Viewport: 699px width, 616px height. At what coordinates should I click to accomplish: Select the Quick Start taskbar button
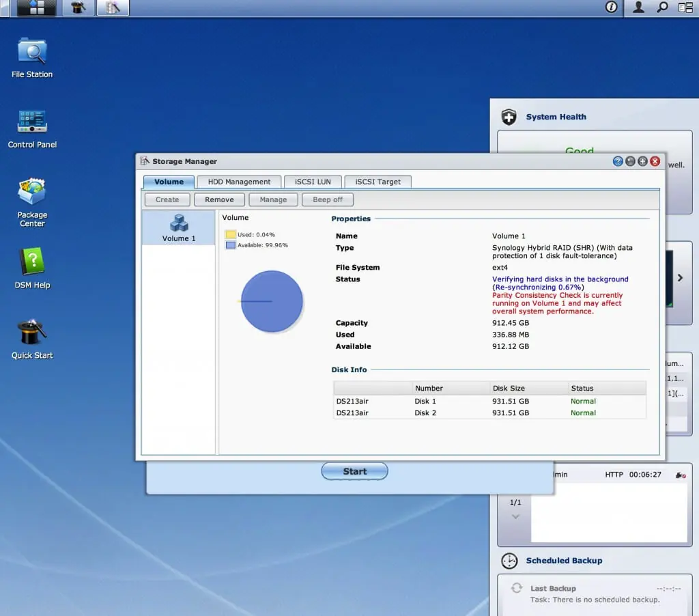click(x=79, y=8)
